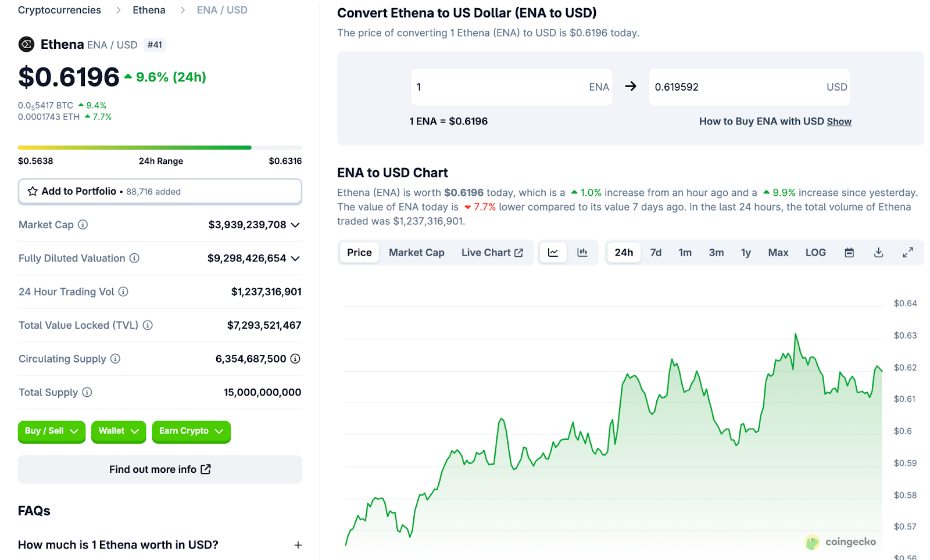Click Market Cap info icon
This screenshot has height=560, width=930.
click(x=83, y=225)
